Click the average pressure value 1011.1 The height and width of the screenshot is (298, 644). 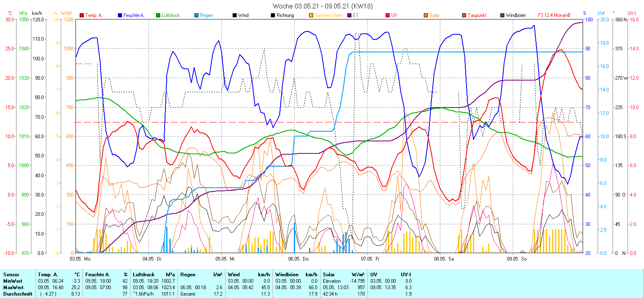point(168,294)
